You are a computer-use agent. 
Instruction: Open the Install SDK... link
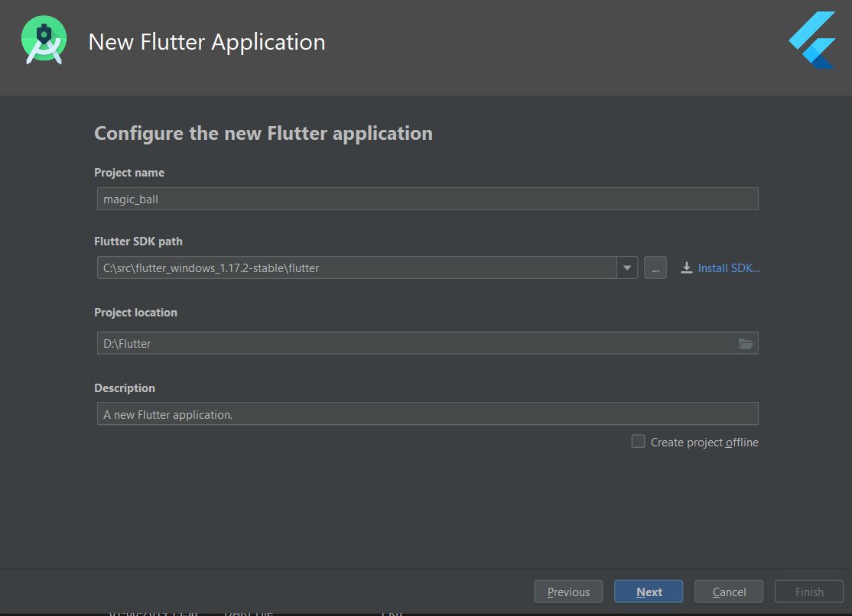(729, 267)
